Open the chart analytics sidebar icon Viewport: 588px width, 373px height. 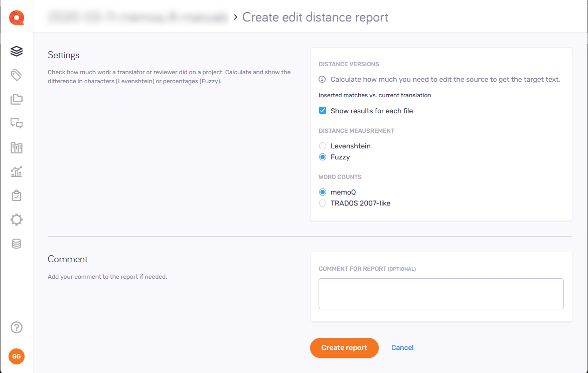17,172
